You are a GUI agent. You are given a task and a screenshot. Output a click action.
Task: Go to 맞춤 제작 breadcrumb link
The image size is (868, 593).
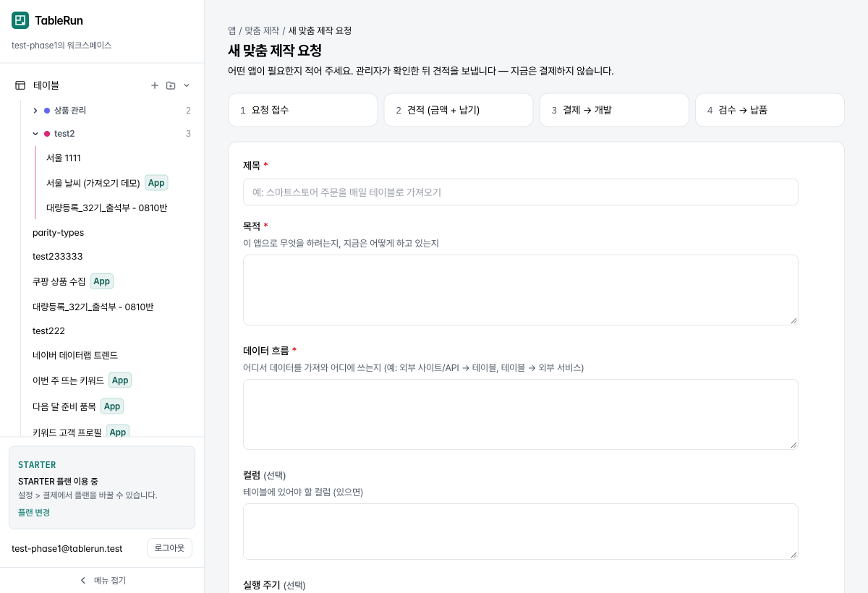[x=262, y=30]
